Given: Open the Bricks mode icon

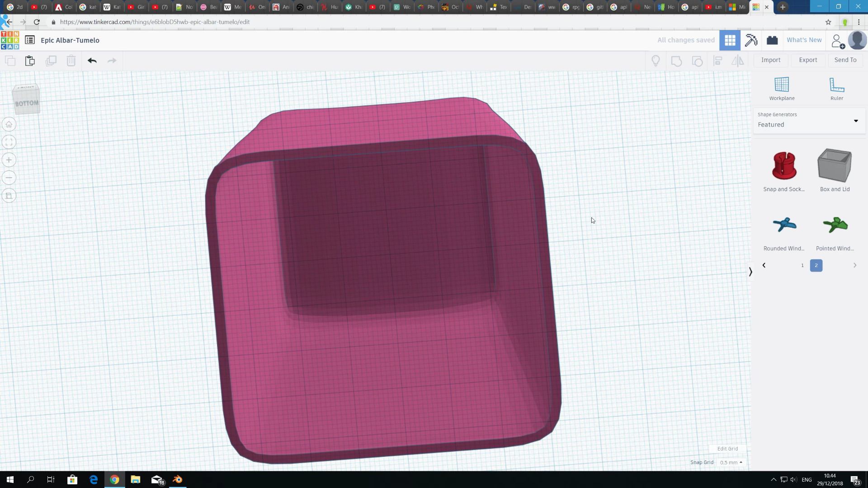Looking at the screenshot, I should [x=772, y=40].
